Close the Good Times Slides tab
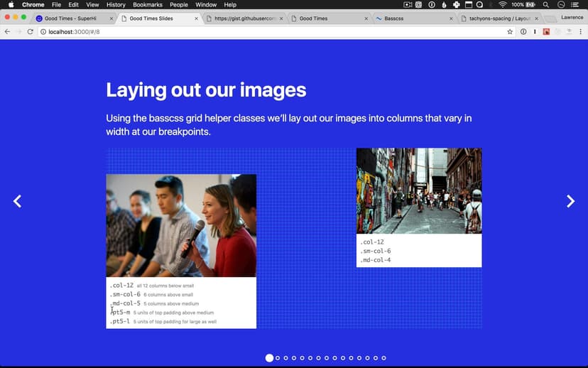The width and height of the screenshot is (588, 368). click(196, 18)
